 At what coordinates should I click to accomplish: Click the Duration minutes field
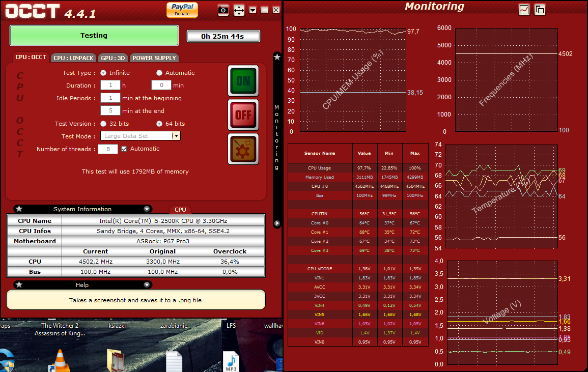[161, 85]
